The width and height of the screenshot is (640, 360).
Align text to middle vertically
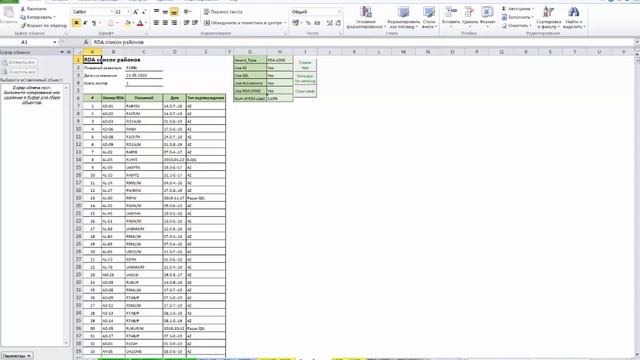165,12
